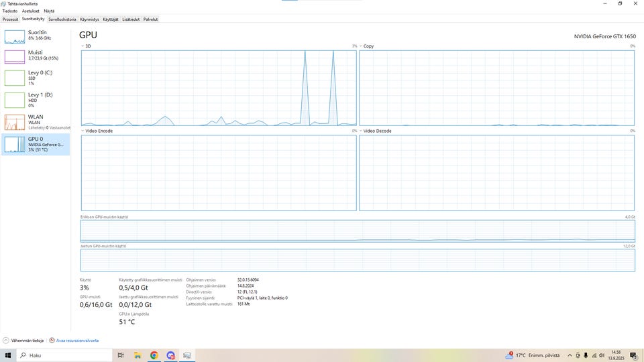Open the Palvelut tab
Screen dimensions: 644x362
150,19
